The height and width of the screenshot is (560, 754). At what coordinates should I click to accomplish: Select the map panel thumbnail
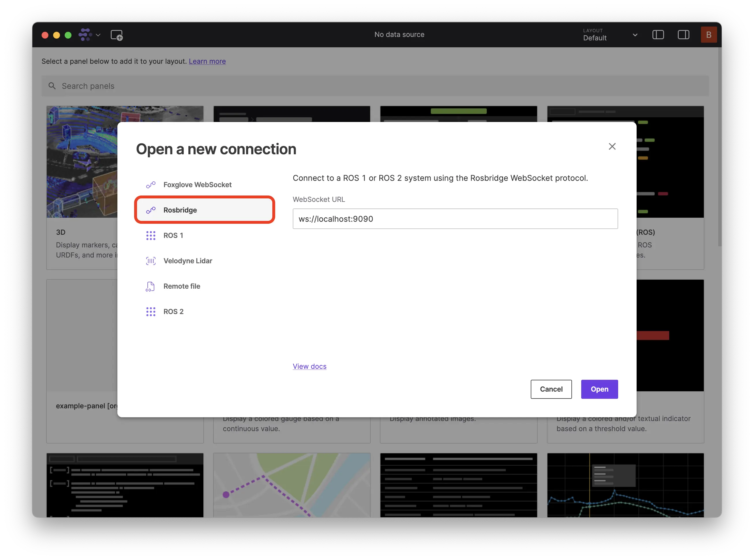pos(292,485)
